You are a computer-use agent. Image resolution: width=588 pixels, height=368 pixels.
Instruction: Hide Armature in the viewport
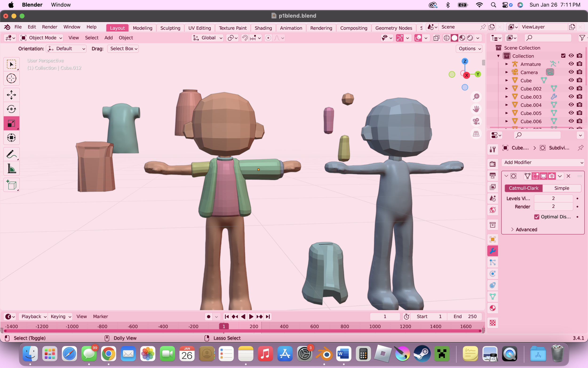tap(571, 64)
